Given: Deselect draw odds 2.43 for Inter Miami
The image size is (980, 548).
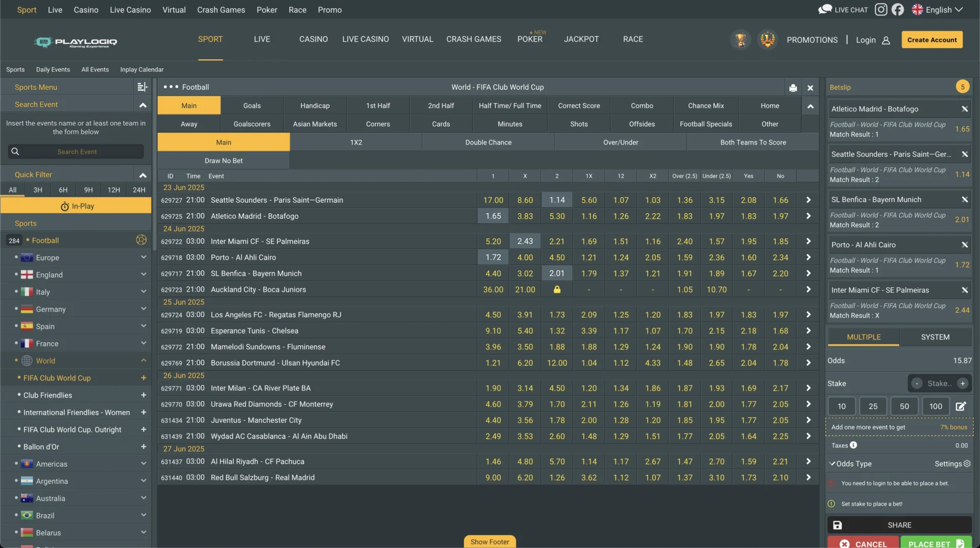Looking at the screenshot, I should [525, 241].
